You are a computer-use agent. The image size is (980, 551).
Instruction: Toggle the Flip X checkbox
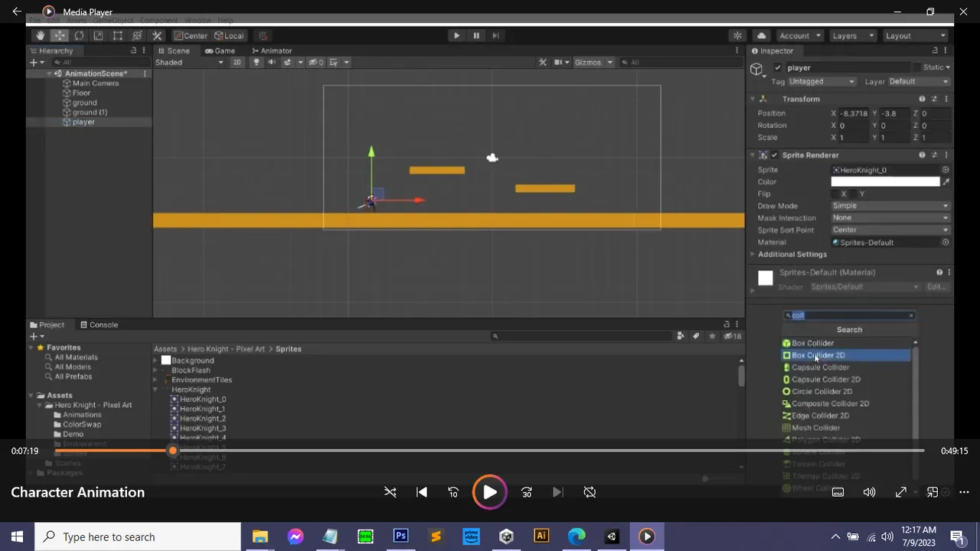836,194
